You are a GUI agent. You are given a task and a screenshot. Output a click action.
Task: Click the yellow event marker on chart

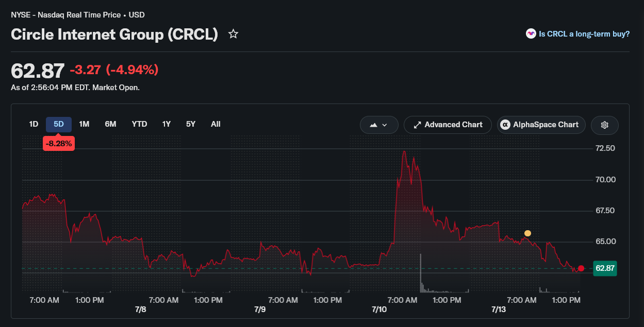(x=527, y=233)
